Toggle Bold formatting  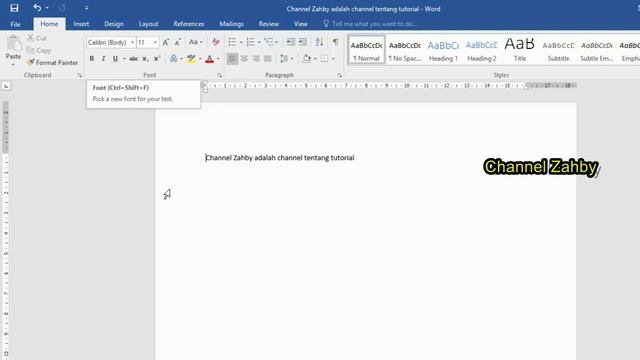coord(92,59)
